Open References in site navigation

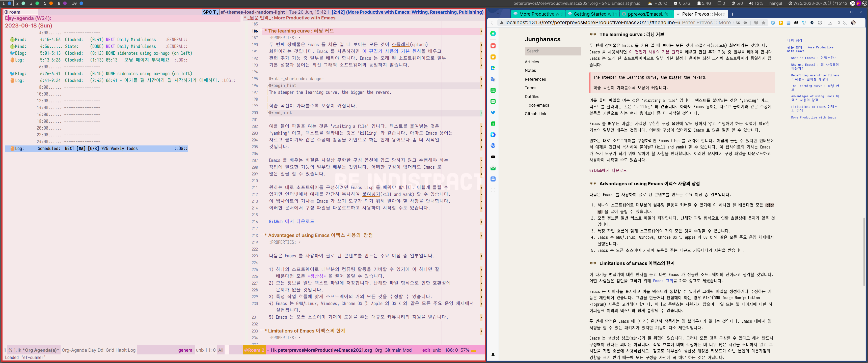click(x=535, y=79)
